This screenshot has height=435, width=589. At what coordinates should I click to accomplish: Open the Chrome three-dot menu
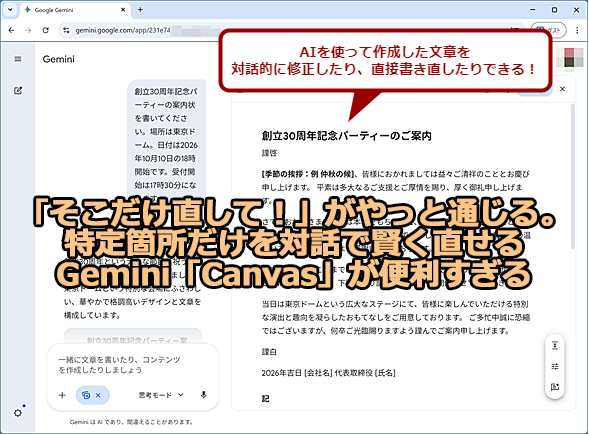coord(577,30)
